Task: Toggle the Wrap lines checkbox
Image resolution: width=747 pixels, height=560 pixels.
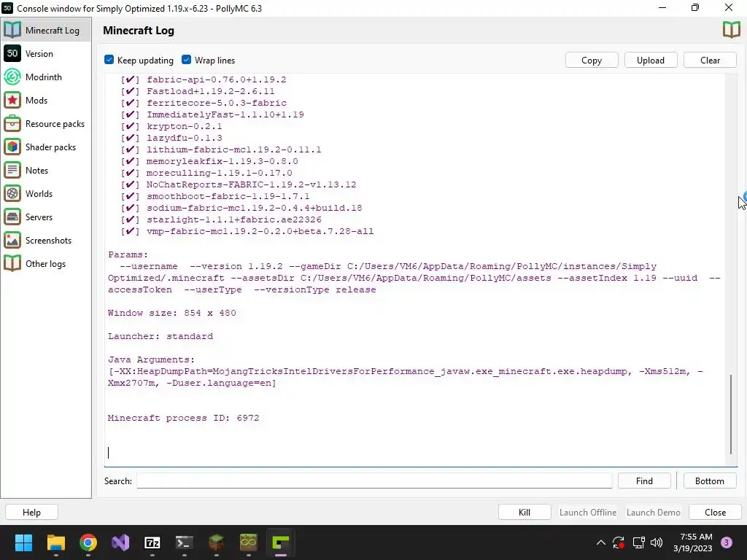Action: click(186, 60)
